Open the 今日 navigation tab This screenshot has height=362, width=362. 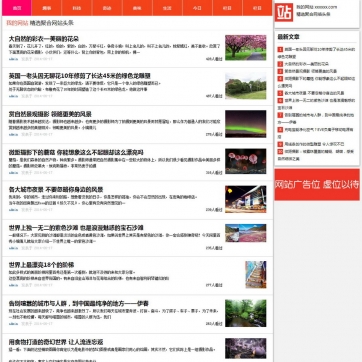[x=197, y=8]
